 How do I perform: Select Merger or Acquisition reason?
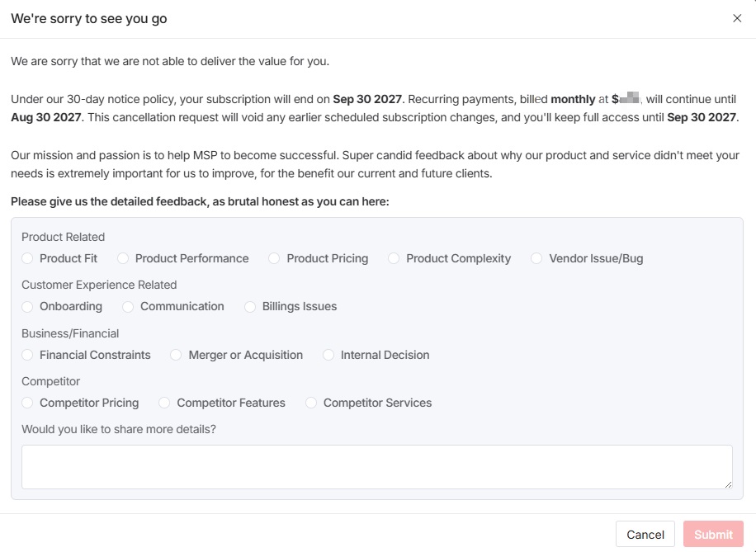pos(176,355)
